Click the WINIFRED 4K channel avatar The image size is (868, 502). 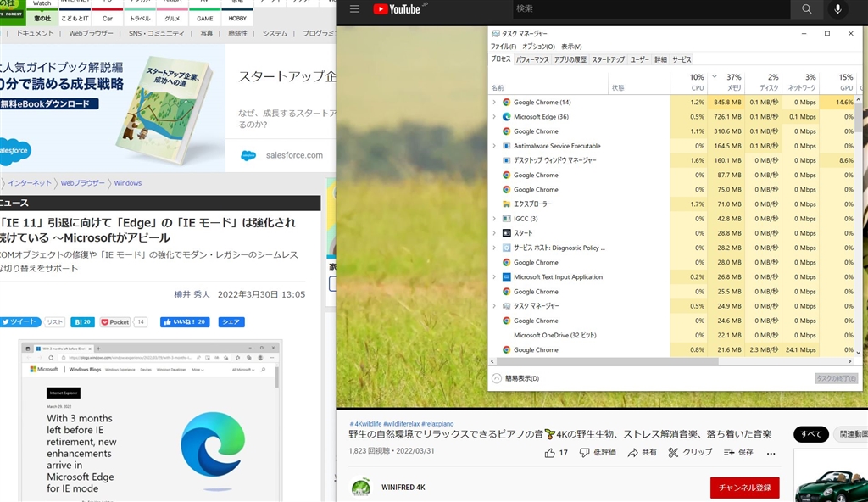click(x=361, y=487)
